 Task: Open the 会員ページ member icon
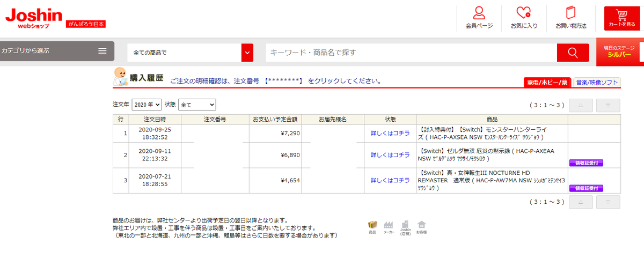[x=479, y=18]
